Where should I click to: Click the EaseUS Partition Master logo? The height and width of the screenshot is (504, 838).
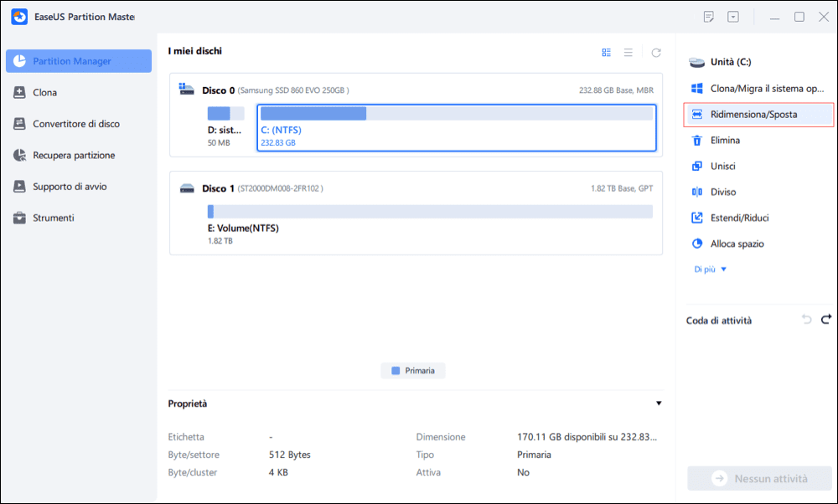[x=19, y=17]
